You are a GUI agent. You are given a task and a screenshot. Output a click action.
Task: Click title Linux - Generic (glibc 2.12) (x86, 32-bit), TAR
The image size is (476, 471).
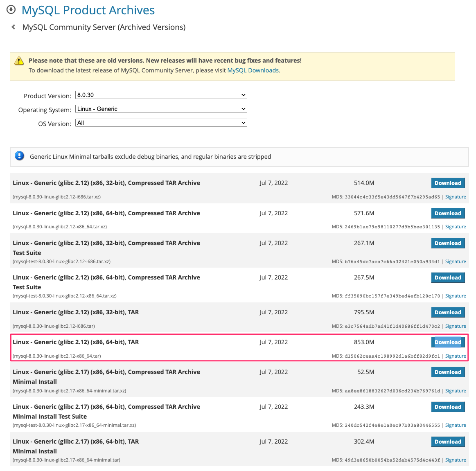tap(76, 312)
